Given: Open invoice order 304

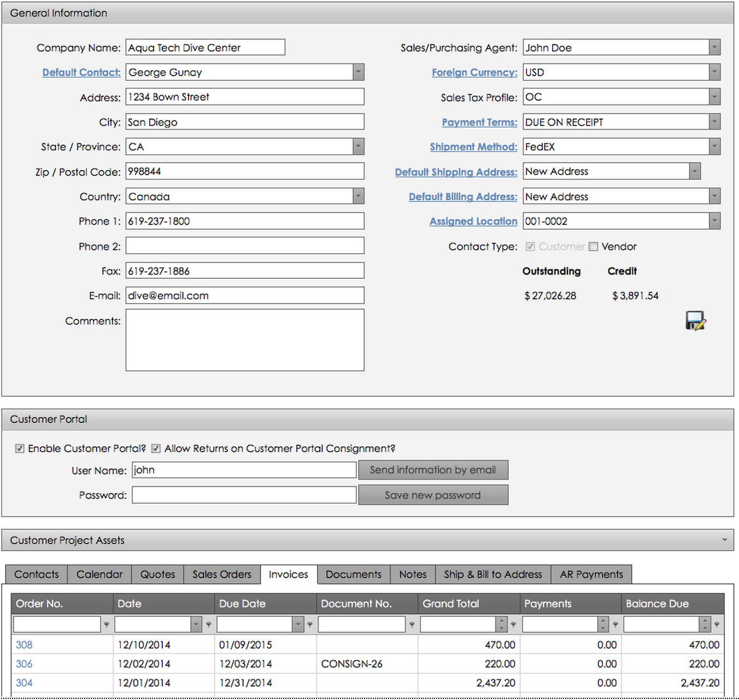Looking at the screenshot, I should (x=24, y=683).
